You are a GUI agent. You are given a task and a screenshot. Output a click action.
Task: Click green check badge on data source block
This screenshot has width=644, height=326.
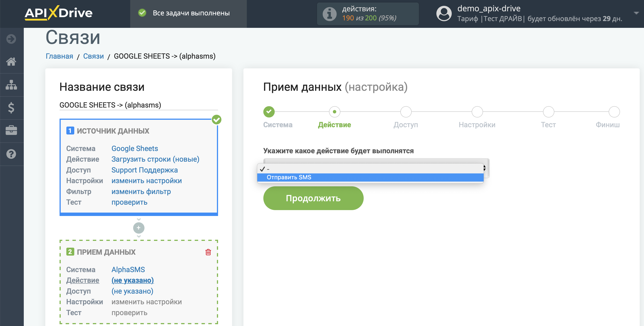click(216, 120)
